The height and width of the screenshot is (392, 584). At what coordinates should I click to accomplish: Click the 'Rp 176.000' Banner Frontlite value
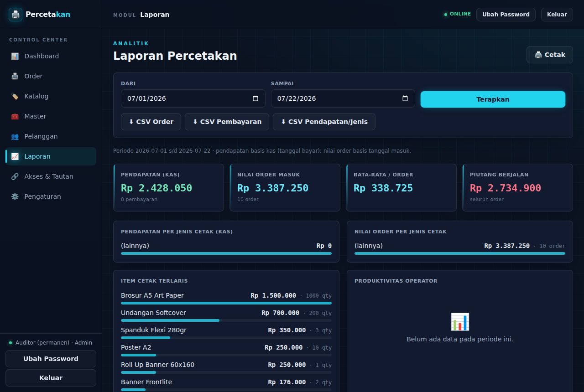click(287, 382)
